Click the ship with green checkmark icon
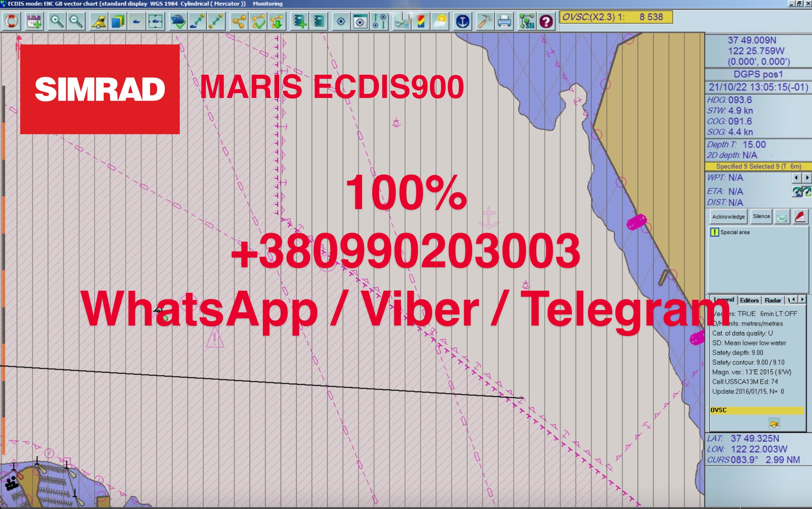This screenshot has height=509, width=812. 178,22
